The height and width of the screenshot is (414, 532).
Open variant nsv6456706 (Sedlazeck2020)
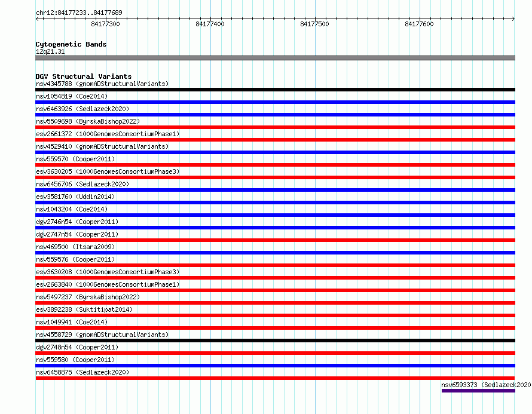(82, 184)
